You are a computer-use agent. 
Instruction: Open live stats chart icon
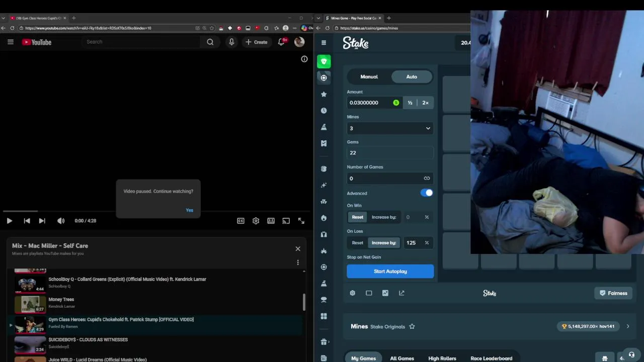point(385,293)
